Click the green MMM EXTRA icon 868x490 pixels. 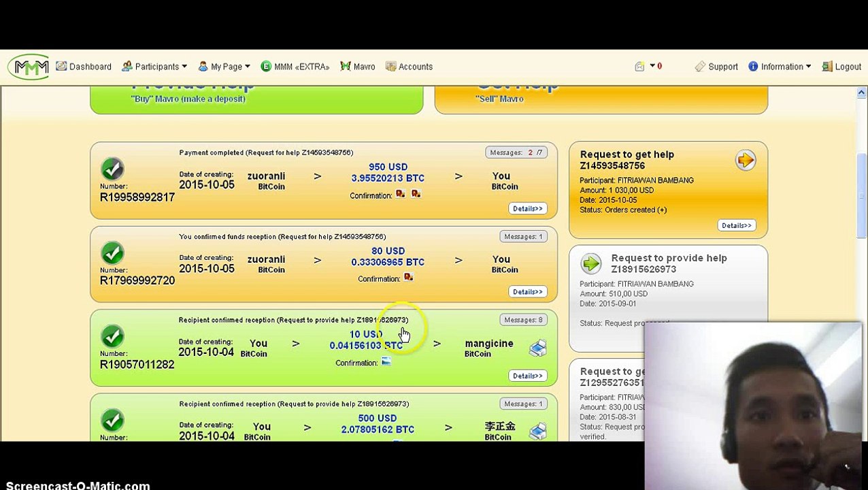(266, 66)
